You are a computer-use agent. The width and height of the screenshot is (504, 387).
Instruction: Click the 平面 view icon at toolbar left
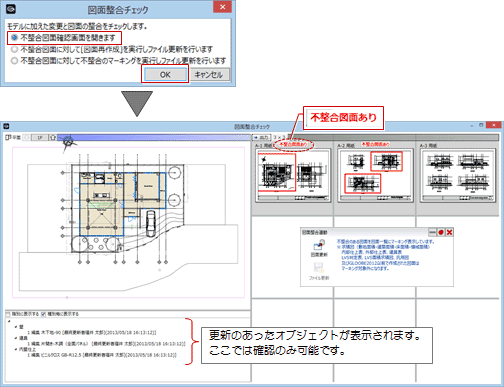8,137
